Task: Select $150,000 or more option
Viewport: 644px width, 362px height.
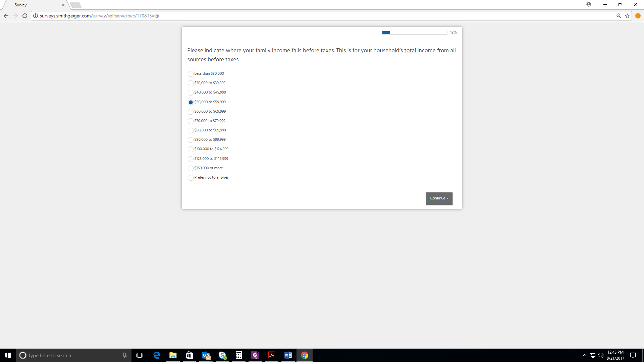Action: click(191, 168)
